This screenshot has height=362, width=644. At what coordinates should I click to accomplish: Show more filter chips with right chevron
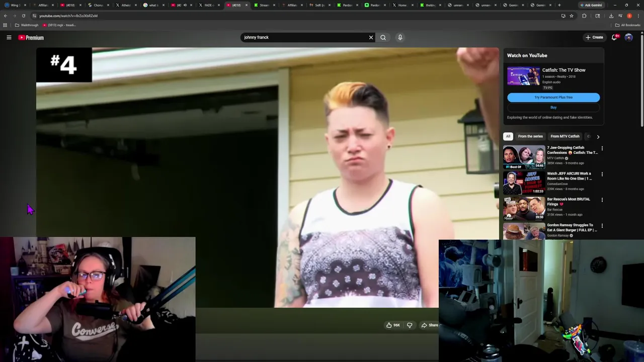coord(598,137)
